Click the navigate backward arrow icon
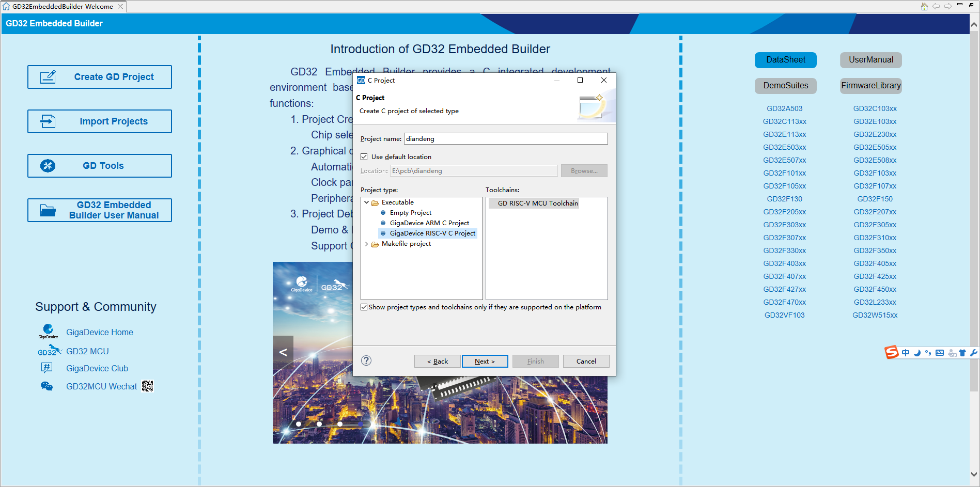980x487 pixels. click(936, 6)
